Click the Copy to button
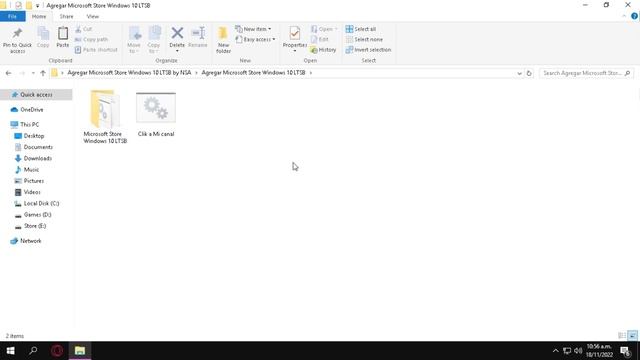 154,40
